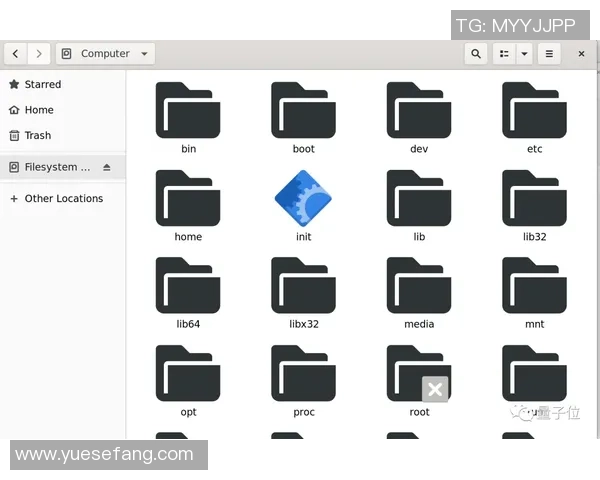The height and width of the screenshot is (480, 600).
Task: Expand view options dropdown arrow
Action: click(x=524, y=54)
